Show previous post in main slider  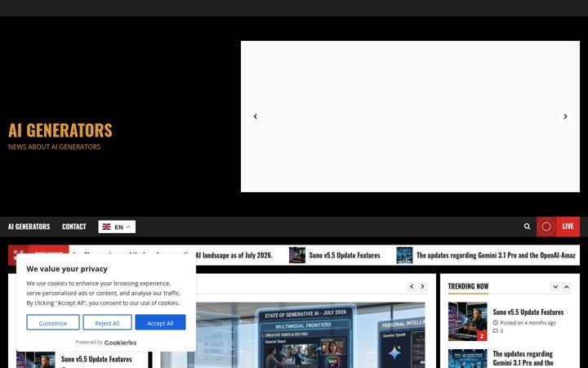[412, 286]
